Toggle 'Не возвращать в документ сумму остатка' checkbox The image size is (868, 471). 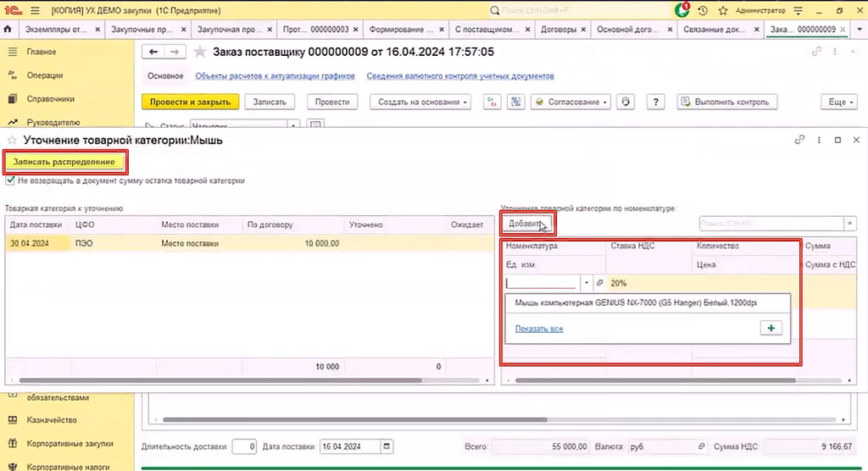(x=10, y=180)
